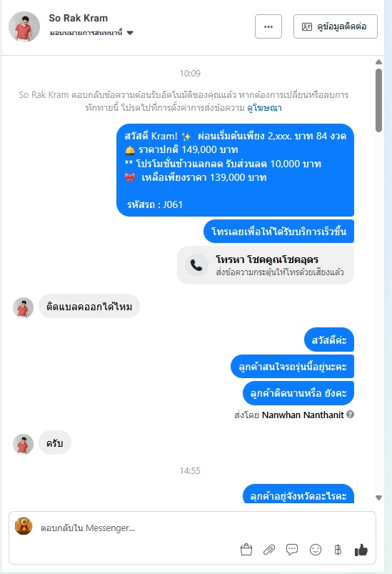Viewport: 392px width, 574px height.
Task: Open the emoji smiley picker
Action: tap(315, 550)
